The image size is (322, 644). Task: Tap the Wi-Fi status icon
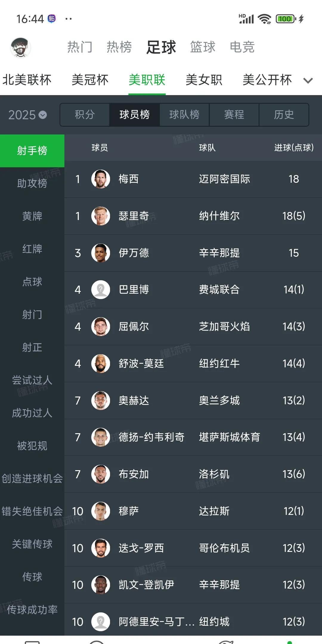click(x=264, y=19)
